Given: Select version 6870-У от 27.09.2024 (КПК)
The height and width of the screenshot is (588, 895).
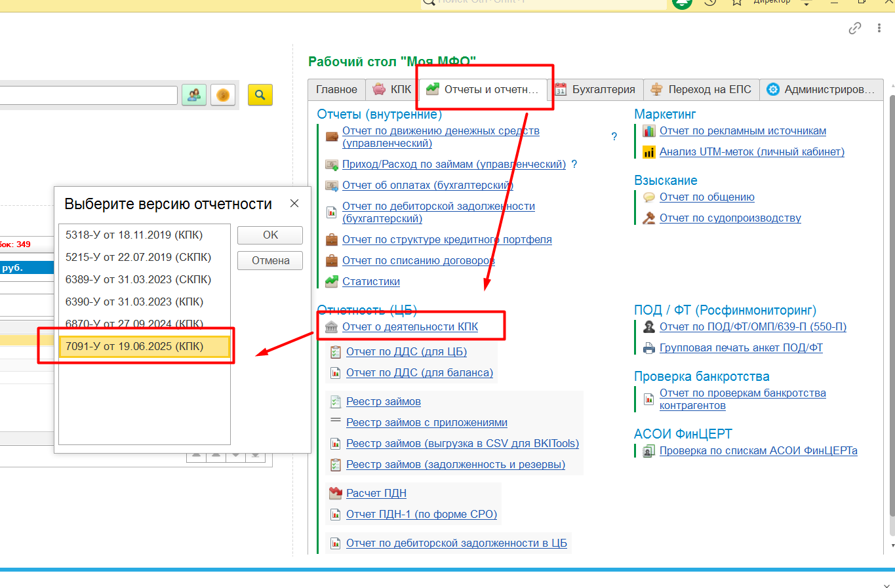Looking at the screenshot, I should point(144,324).
